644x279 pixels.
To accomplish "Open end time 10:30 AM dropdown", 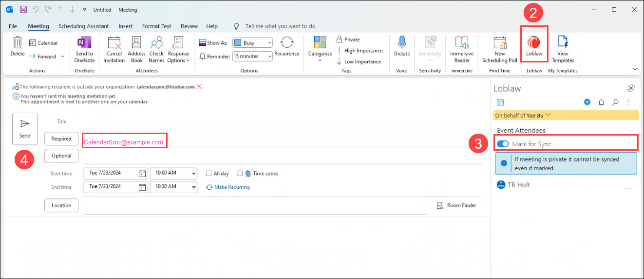I will tap(194, 187).
